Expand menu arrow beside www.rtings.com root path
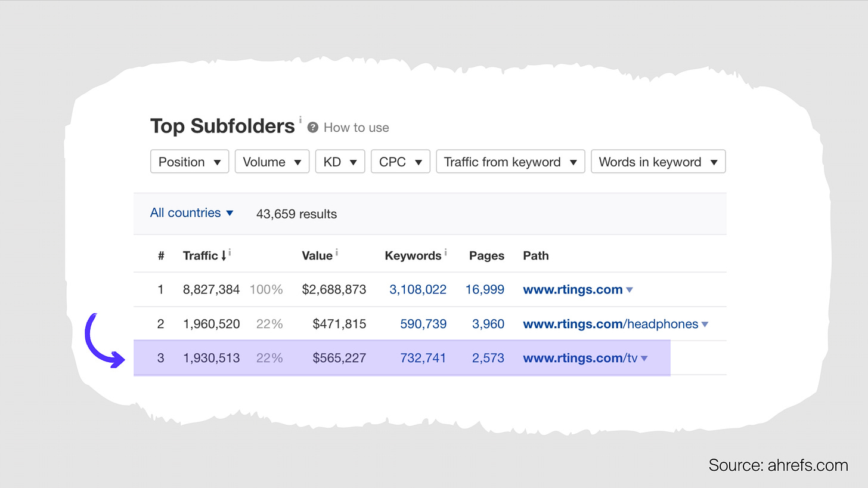 (630, 290)
